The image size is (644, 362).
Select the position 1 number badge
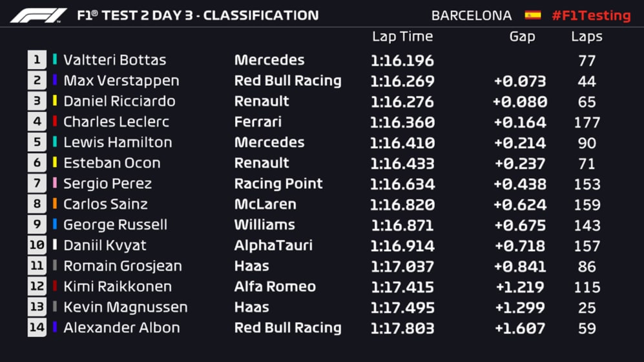(x=37, y=60)
